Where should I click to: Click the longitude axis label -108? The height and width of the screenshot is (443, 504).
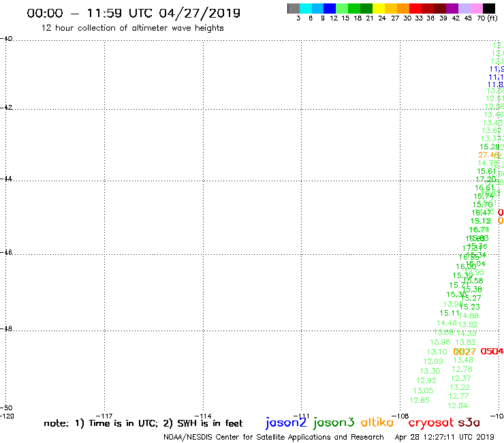(400, 416)
